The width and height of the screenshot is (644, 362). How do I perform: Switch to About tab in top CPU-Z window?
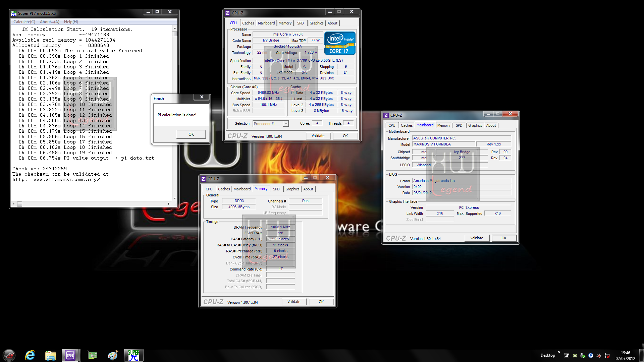(332, 23)
